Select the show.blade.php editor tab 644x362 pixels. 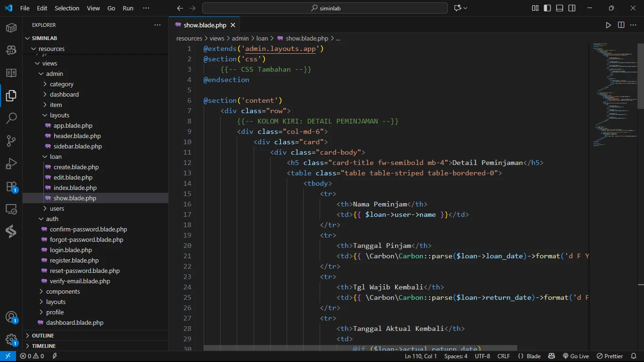tap(205, 25)
